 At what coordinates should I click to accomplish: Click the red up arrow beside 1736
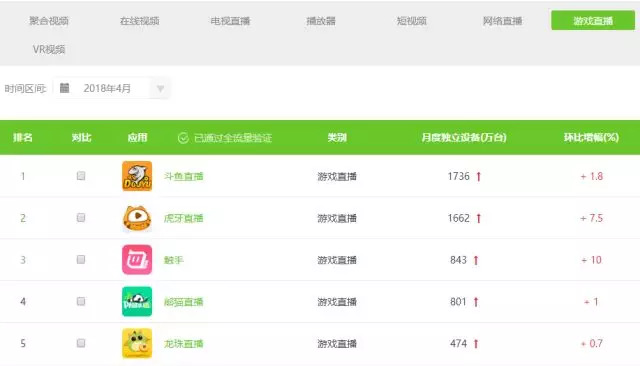[479, 177]
